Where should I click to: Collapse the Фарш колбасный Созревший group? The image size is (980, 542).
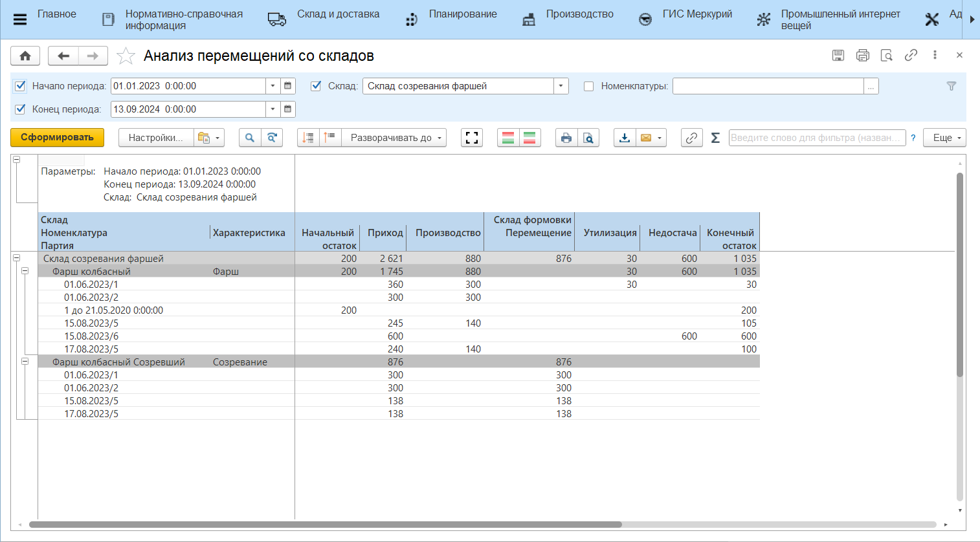click(x=25, y=362)
